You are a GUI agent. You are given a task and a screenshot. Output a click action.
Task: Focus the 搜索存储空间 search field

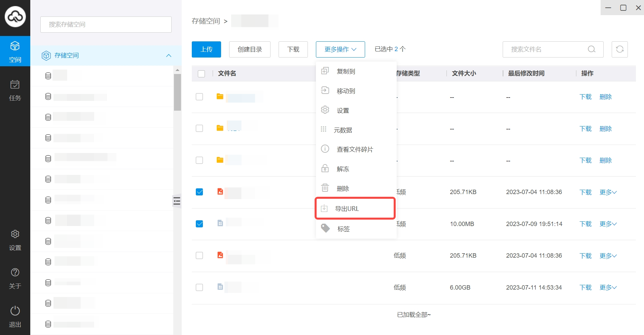[106, 25]
